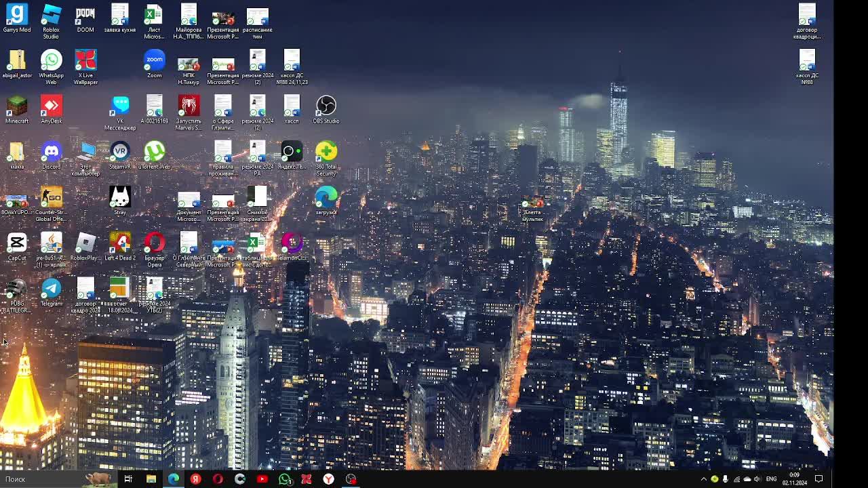The height and width of the screenshot is (488, 868).
Task: Select the Лист Microsoft Excel file
Action: click(x=155, y=22)
